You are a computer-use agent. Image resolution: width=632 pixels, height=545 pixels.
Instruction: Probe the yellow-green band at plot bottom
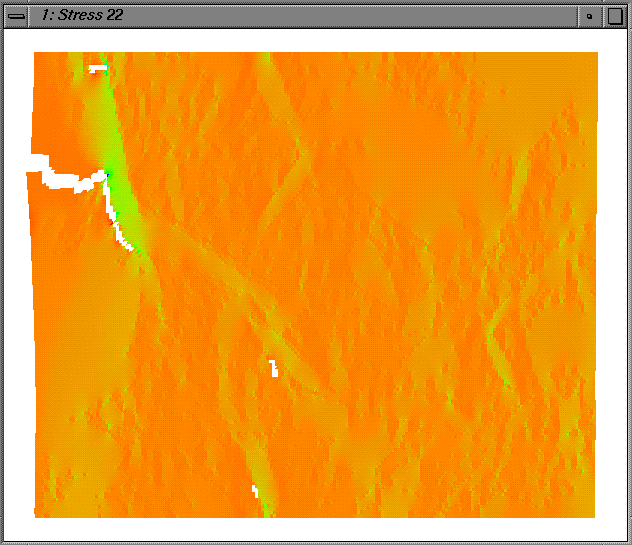click(262, 490)
